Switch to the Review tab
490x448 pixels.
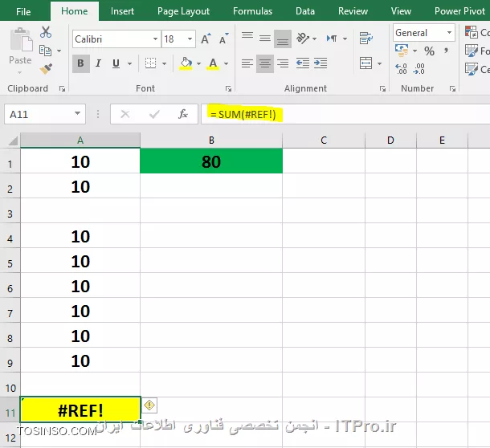(x=353, y=11)
